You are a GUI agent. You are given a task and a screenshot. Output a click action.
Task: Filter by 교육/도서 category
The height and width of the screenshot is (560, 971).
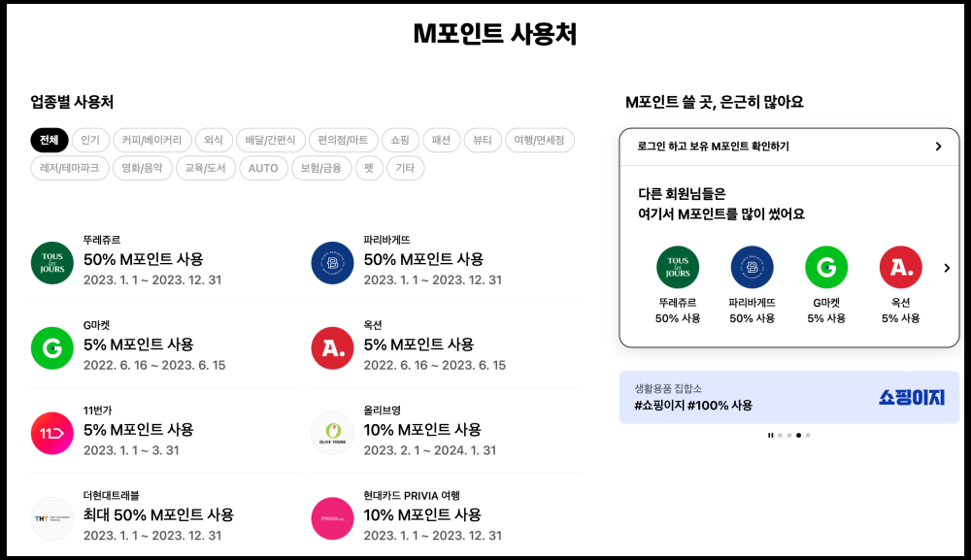point(206,168)
